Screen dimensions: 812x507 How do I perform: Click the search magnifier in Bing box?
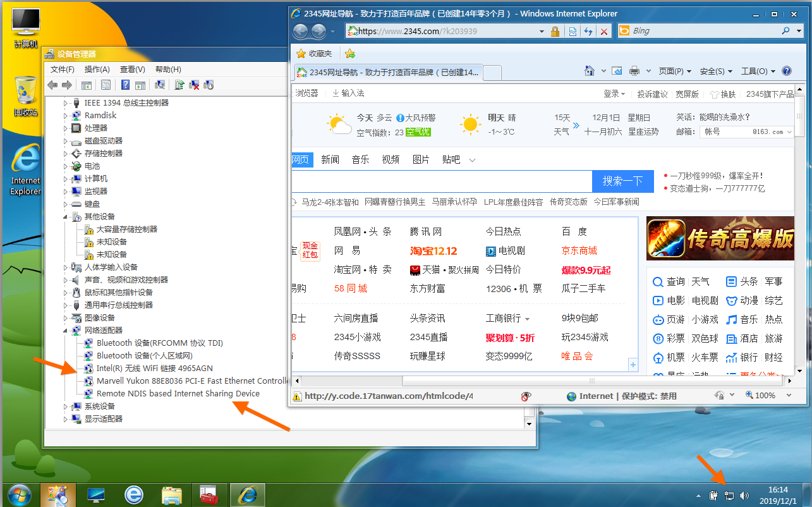785,30
